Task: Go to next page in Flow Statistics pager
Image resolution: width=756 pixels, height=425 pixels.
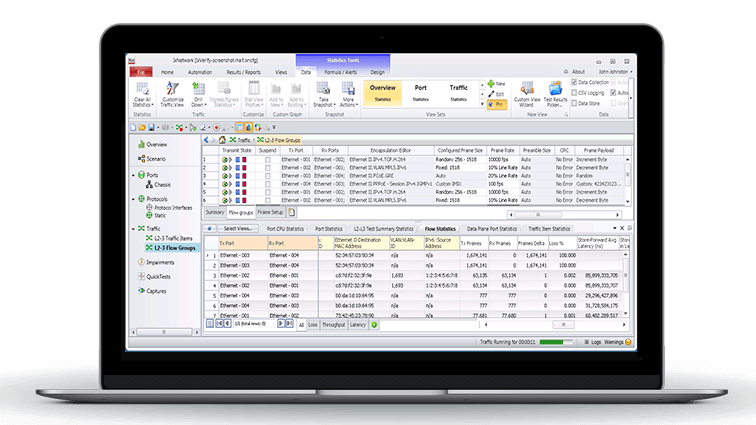Action: [x=281, y=324]
